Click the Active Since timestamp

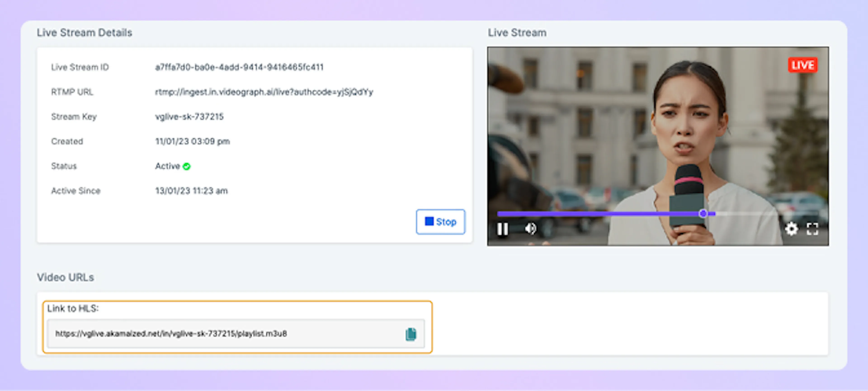click(x=191, y=191)
